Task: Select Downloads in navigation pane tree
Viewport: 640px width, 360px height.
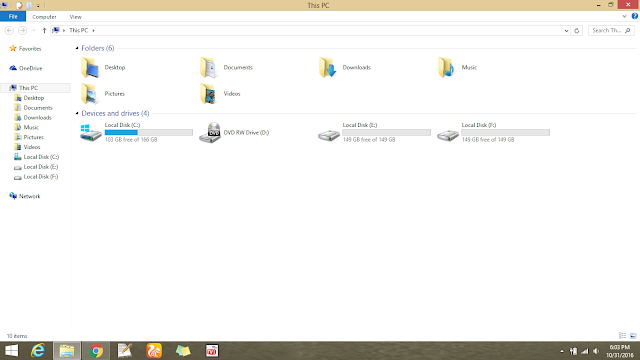Action: (x=33, y=118)
